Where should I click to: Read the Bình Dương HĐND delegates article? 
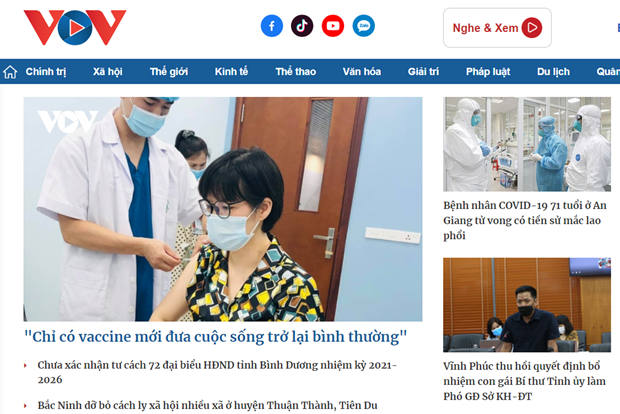(x=217, y=372)
